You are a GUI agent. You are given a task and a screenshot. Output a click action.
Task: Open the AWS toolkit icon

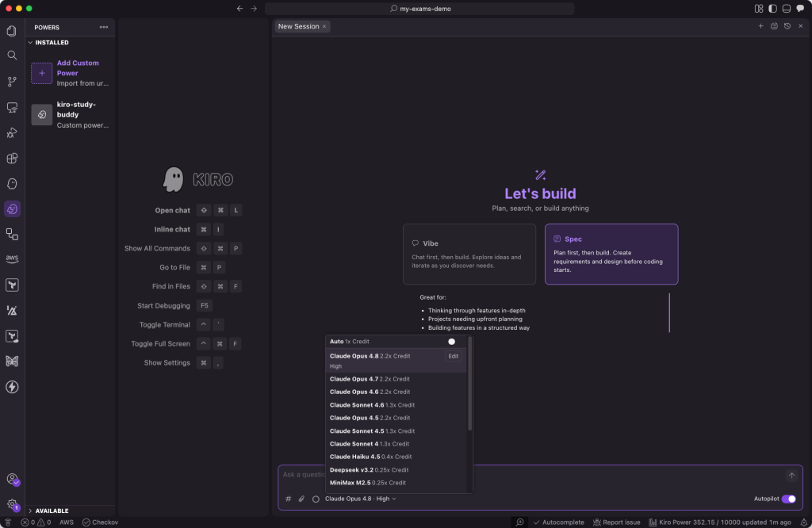click(12, 258)
